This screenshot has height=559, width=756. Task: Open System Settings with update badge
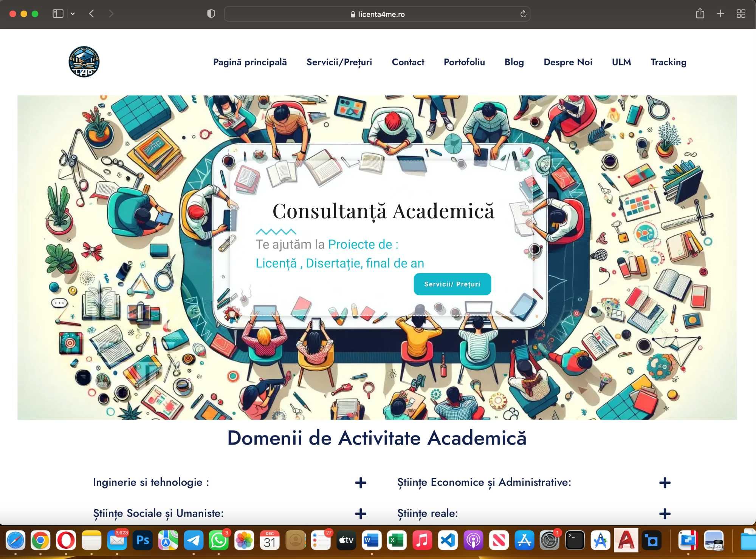click(x=550, y=540)
